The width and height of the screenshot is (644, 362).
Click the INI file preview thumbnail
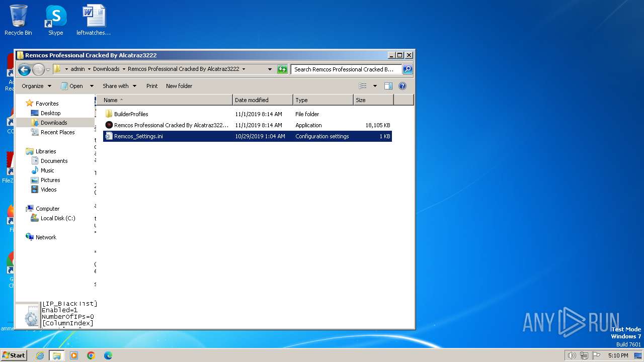coord(31,315)
